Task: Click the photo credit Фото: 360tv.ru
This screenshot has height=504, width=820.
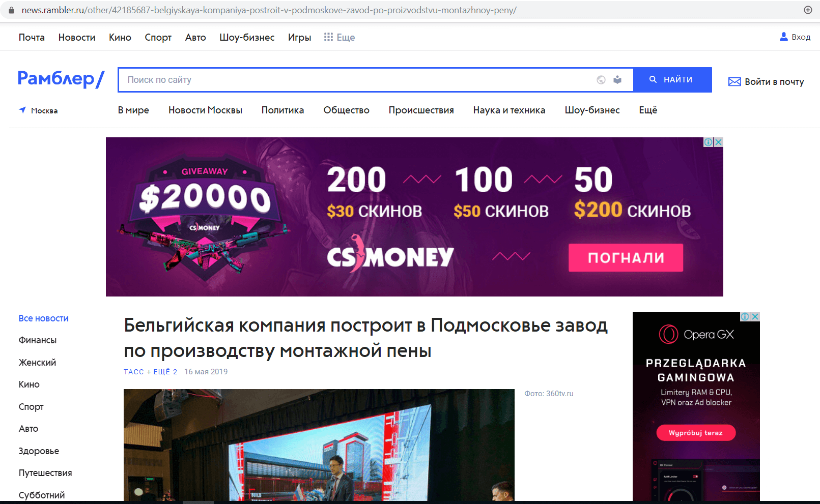Action: pos(549,394)
